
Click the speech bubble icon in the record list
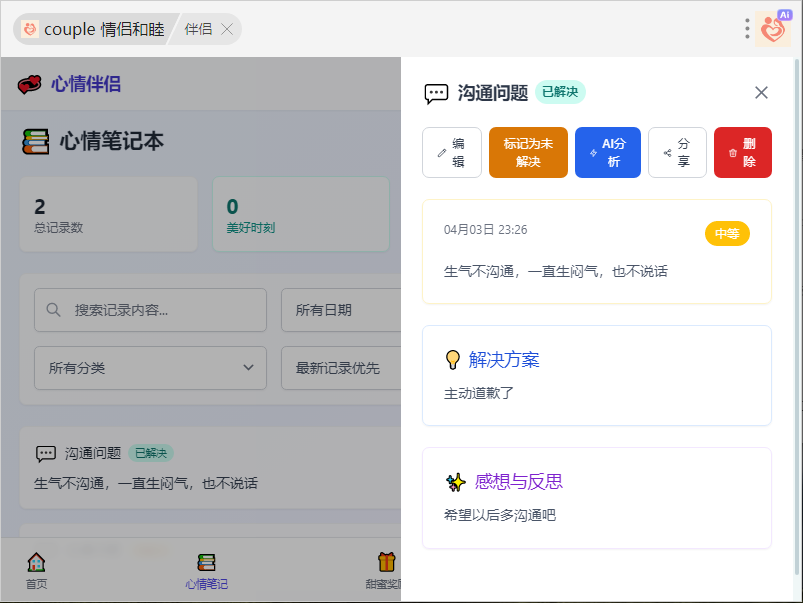pyautogui.click(x=46, y=453)
